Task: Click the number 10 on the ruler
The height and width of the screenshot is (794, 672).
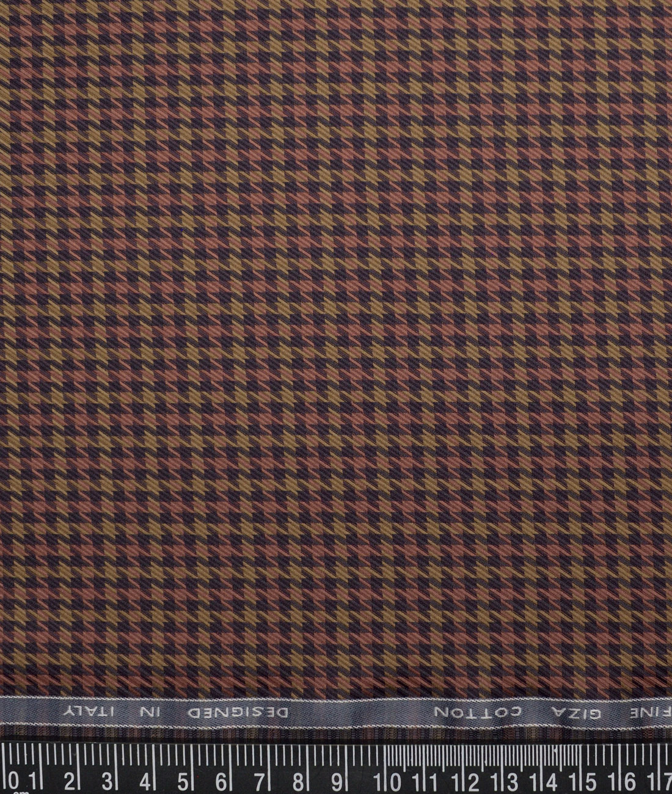Action: [389, 780]
